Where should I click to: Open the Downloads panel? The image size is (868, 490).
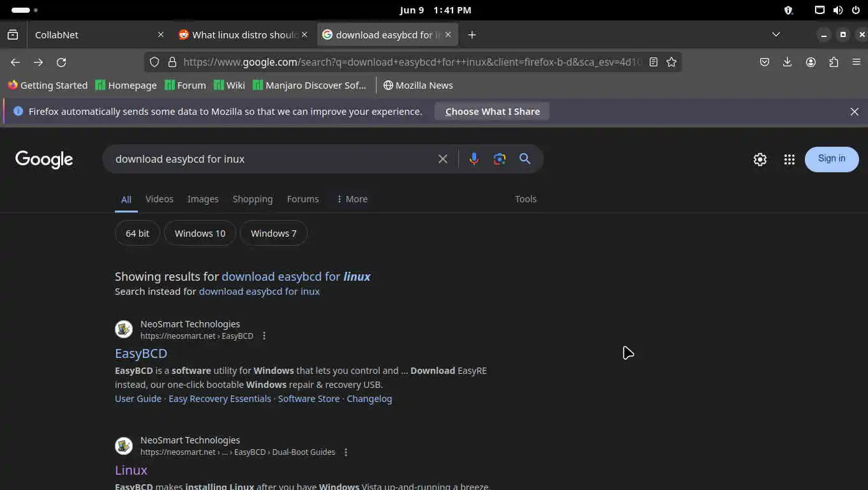pyautogui.click(x=788, y=62)
